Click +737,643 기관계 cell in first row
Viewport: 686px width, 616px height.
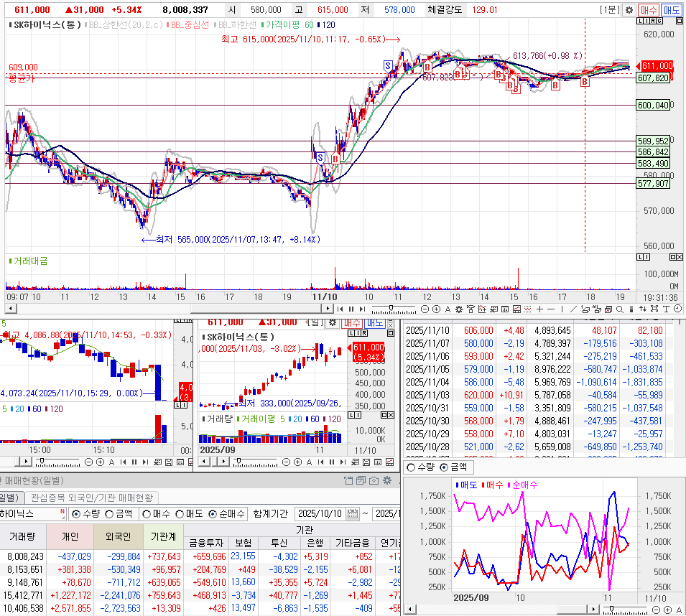point(164,556)
